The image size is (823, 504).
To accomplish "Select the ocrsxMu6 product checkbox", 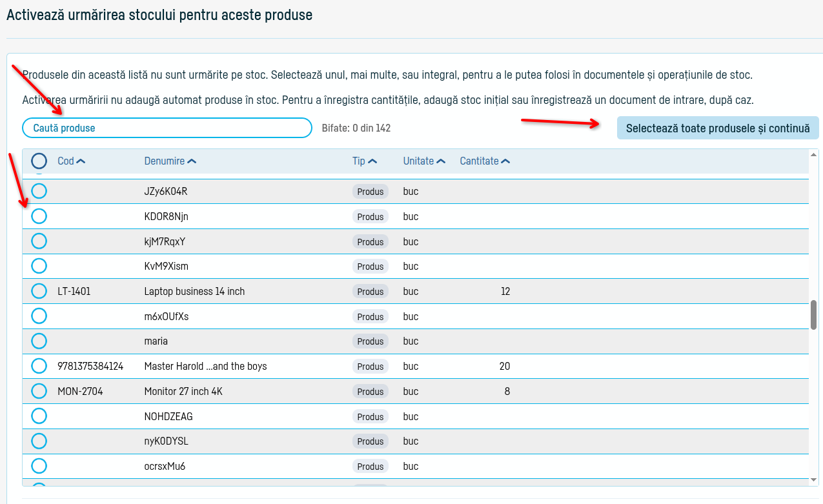I will (39, 466).
